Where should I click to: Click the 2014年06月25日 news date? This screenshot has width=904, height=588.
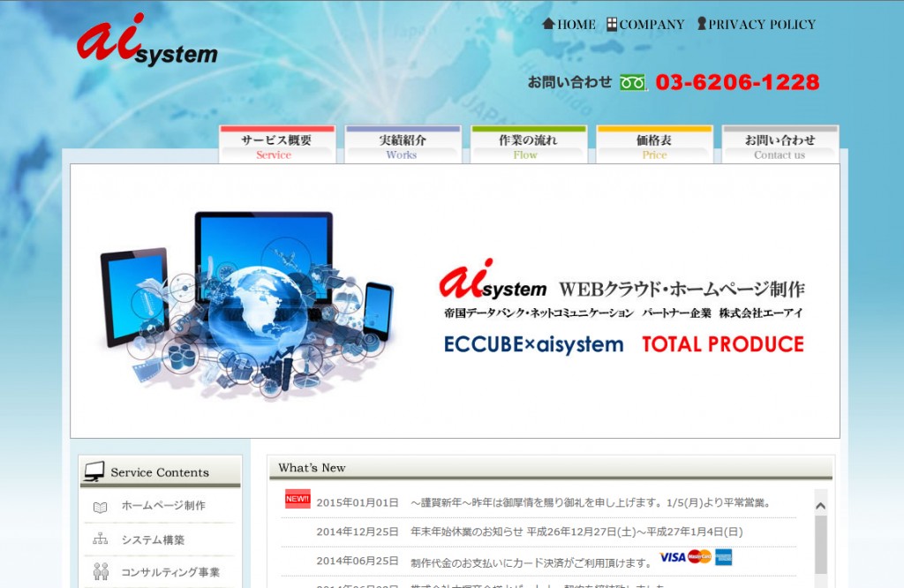(358, 561)
